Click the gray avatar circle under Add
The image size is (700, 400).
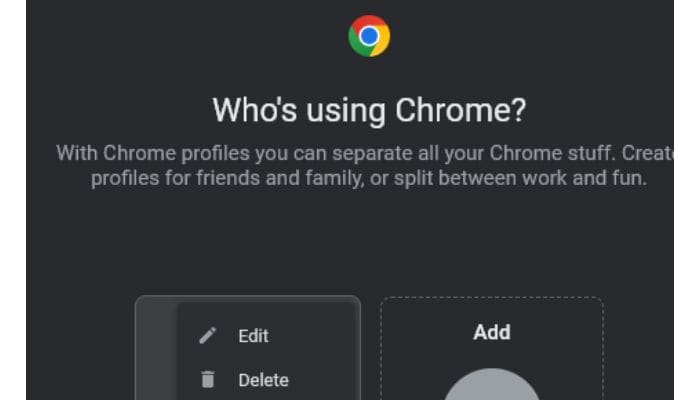tap(492, 385)
